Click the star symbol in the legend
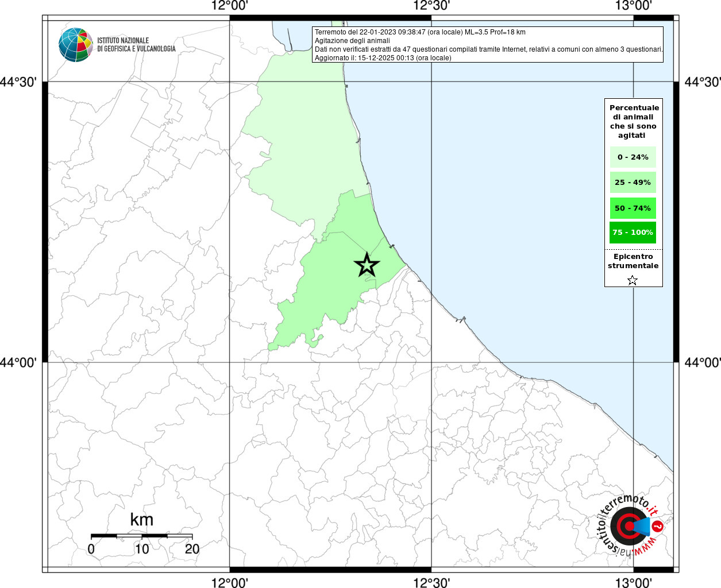Screen dimensions: 721x588 coord(632,280)
